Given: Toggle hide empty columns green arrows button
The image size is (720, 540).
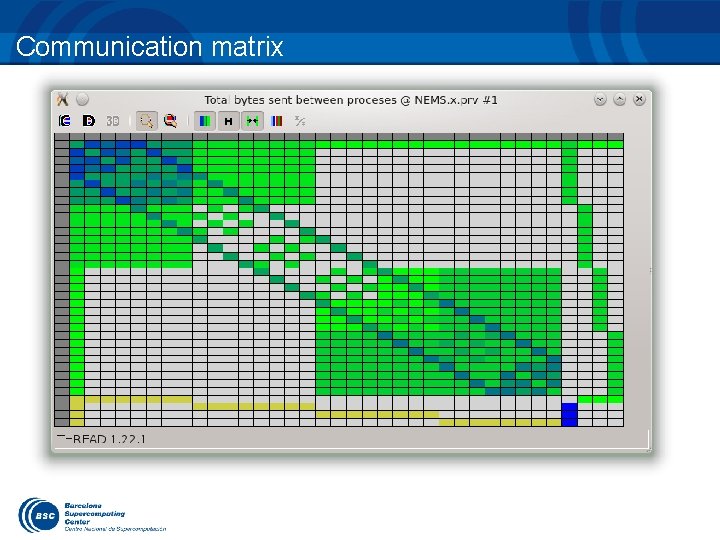Looking at the screenshot, I should (252, 121).
